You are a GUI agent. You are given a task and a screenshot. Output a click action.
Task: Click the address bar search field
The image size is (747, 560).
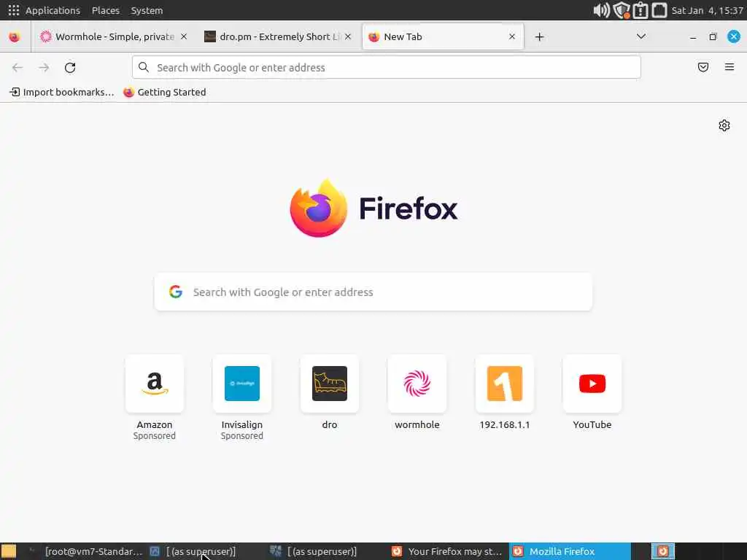387,68
